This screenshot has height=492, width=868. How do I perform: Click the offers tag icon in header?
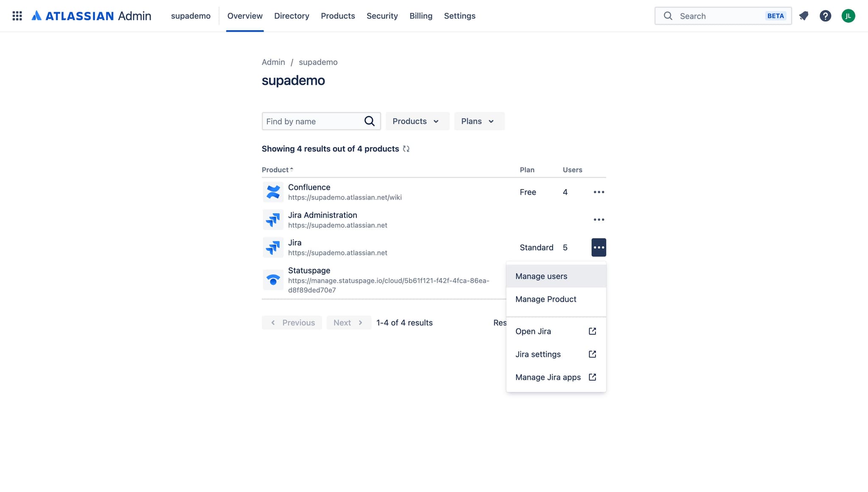tap(804, 16)
